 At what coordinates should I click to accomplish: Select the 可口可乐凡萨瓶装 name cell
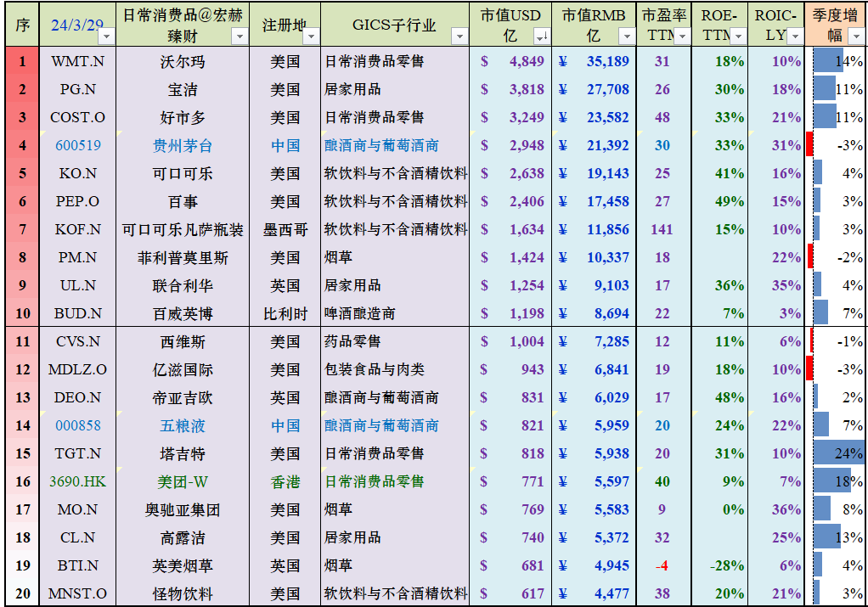click(x=183, y=229)
